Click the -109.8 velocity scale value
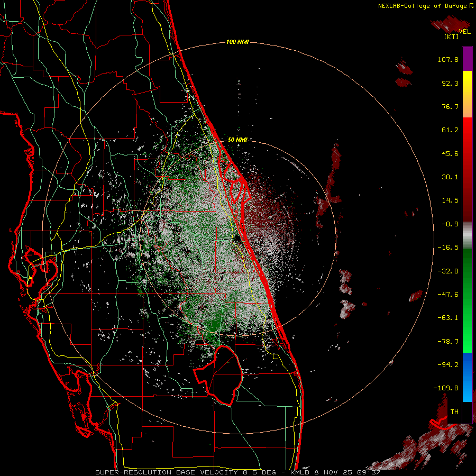The image size is (476, 476). 446,388
